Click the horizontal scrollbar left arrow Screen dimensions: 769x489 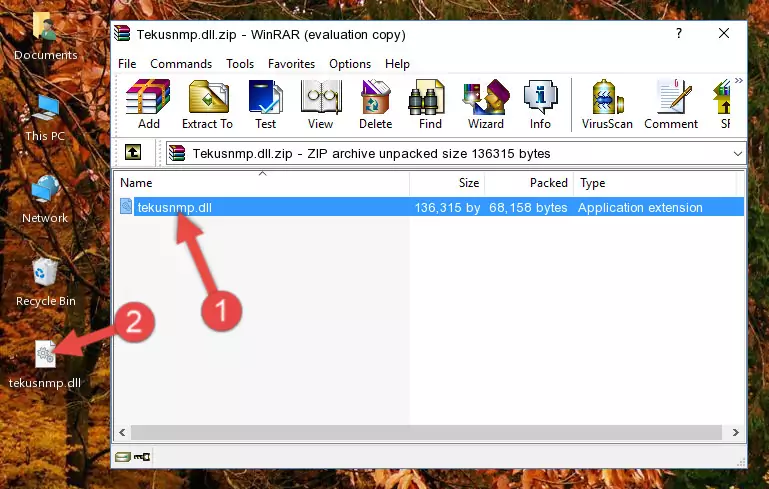(x=122, y=433)
